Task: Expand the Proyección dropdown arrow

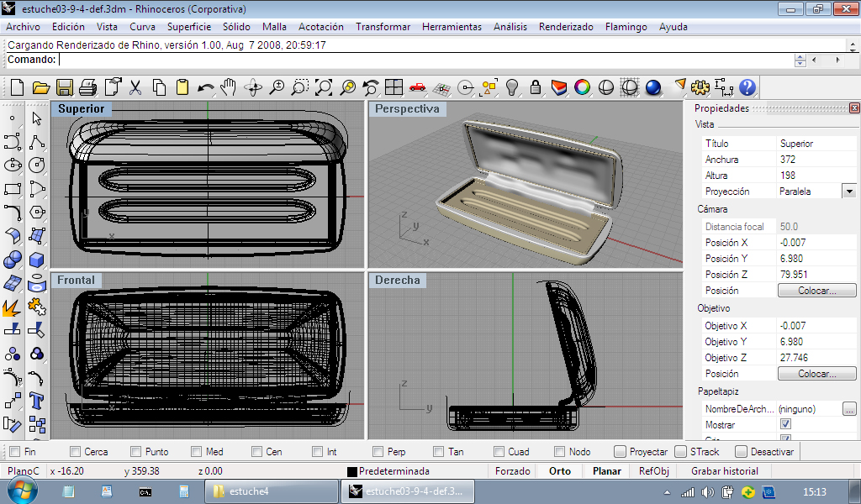Action: click(849, 192)
